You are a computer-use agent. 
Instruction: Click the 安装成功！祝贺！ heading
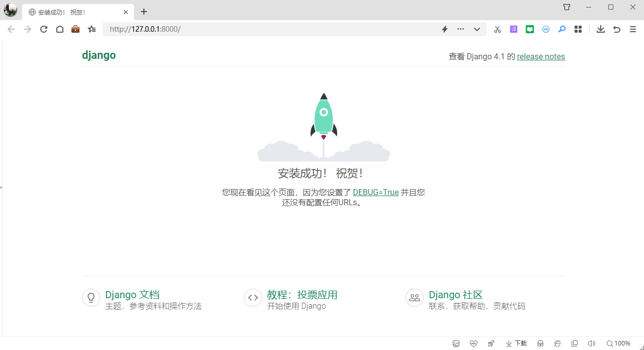pos(320,173)
